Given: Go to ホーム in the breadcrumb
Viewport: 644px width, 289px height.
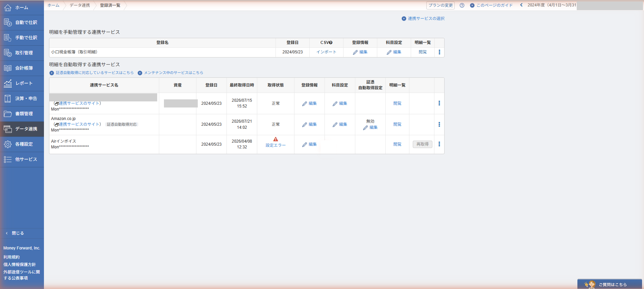Looking at the screenshot, I should click(x=53, y=5).
